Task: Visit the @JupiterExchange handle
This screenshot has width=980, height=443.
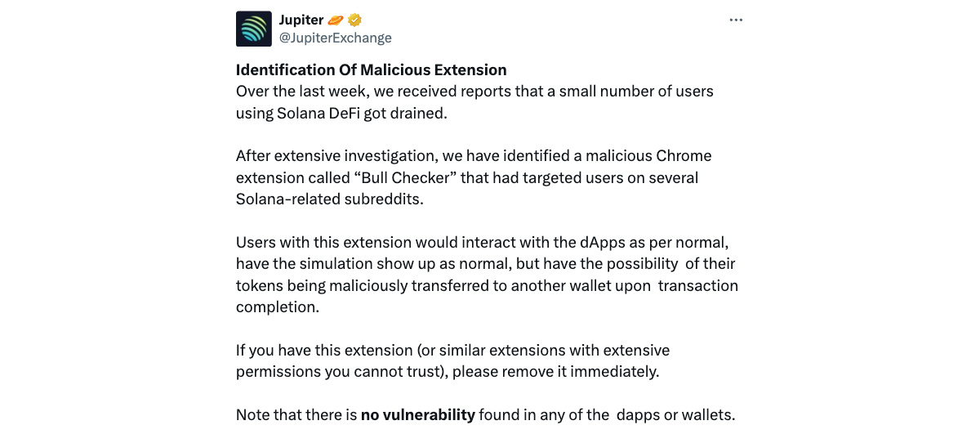Action: coord(335,38)
